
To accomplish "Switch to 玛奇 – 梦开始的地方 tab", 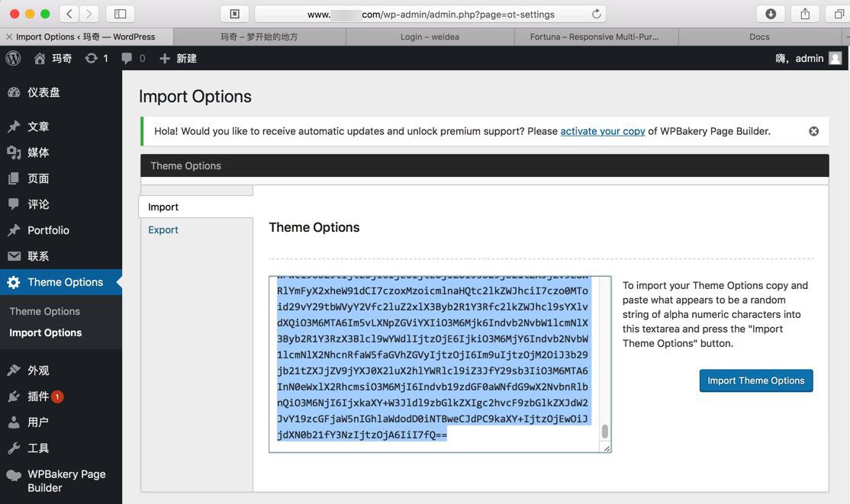I will click(259, 37).
